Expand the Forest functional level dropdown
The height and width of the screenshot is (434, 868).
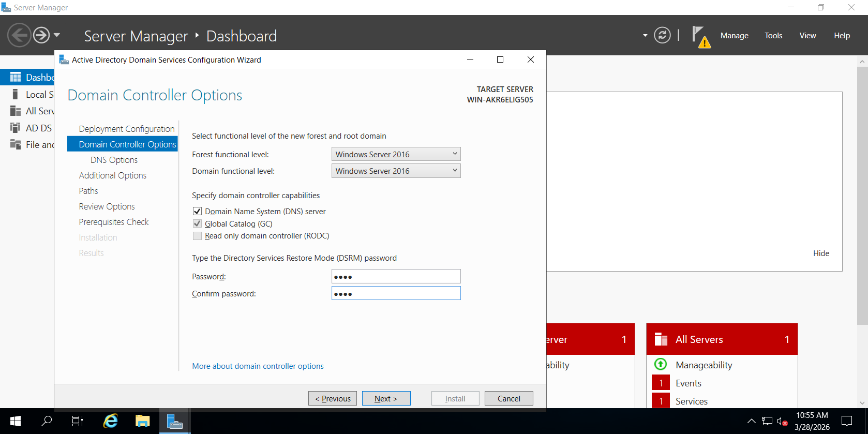396,154
